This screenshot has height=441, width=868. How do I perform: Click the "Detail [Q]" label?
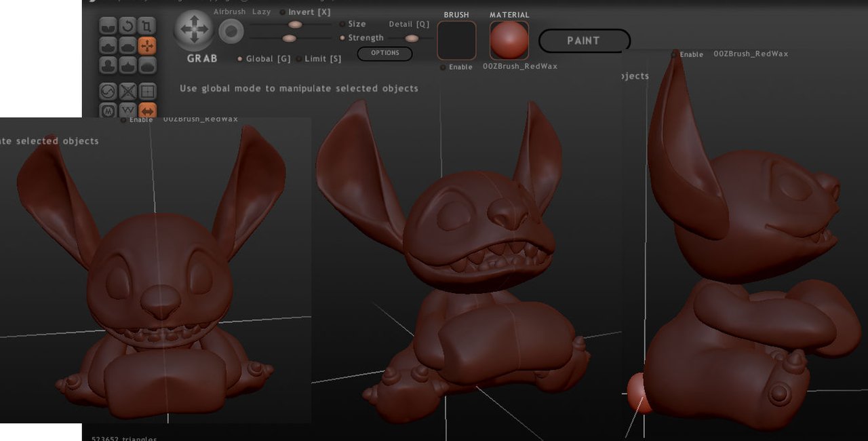tap(409, 24)
